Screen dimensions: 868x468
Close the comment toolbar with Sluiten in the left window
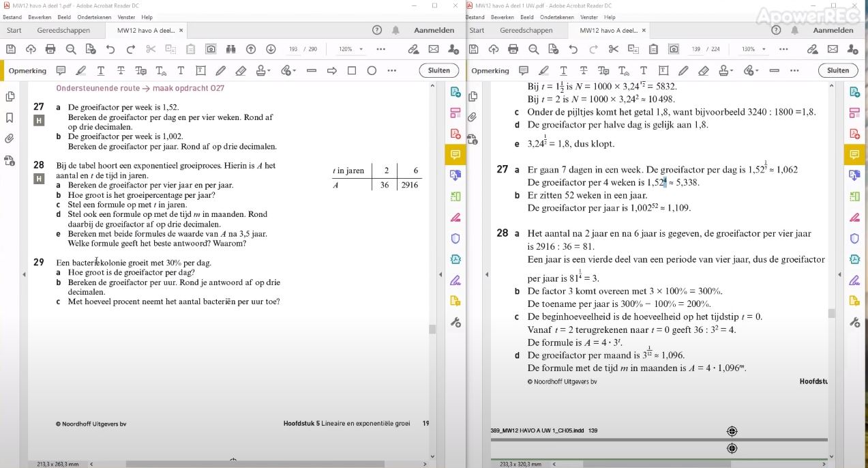tap(439, 70)
